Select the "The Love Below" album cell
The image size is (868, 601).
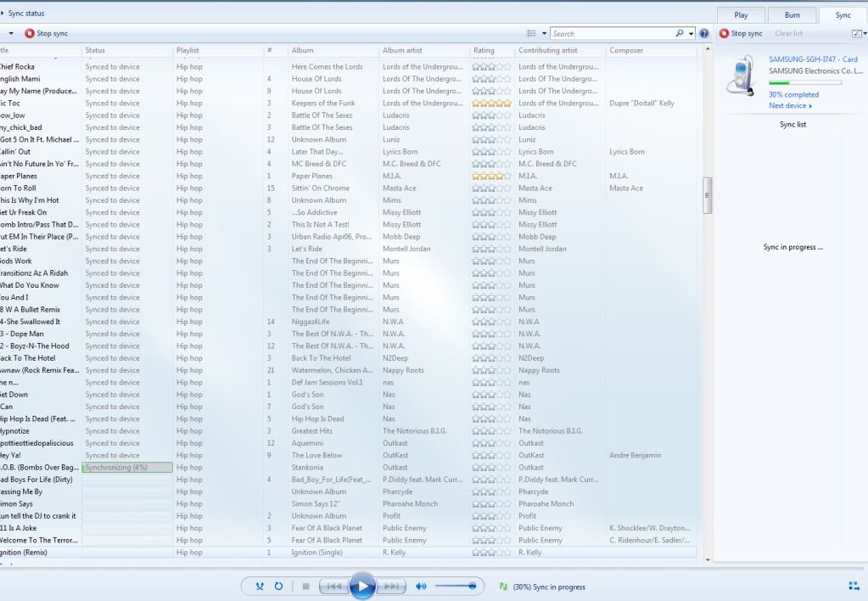click(x=316, y=455)
